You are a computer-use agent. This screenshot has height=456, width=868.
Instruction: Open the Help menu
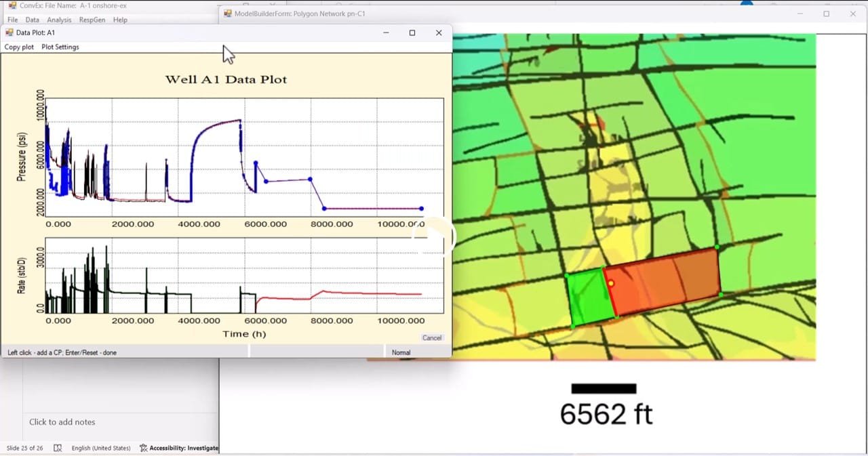[119, 20]
